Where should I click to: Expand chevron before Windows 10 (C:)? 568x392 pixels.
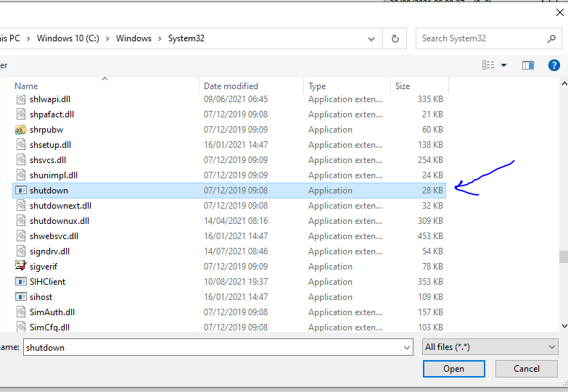28,38
